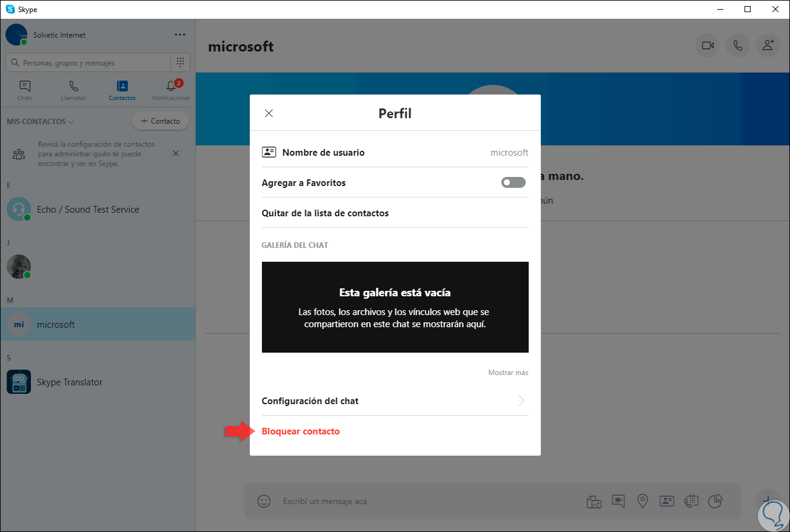
Task: Open the Notificaciones tab
Action: tap(170, 90)
